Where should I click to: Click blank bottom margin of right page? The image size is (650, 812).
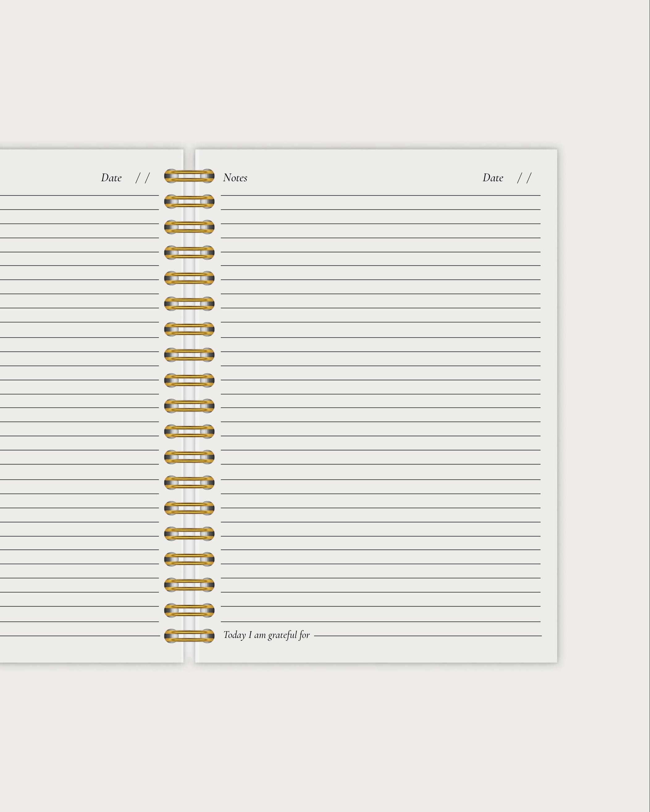point(377,651)
